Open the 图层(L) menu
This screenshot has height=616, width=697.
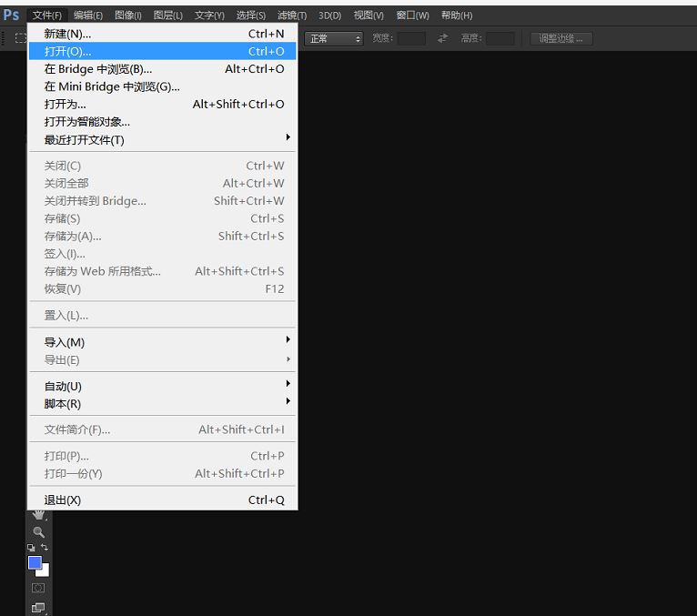pos(168,15)
